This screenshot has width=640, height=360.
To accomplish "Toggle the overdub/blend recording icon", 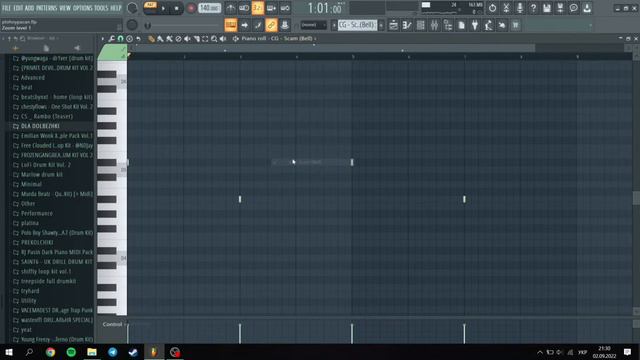I will point(271,8).
